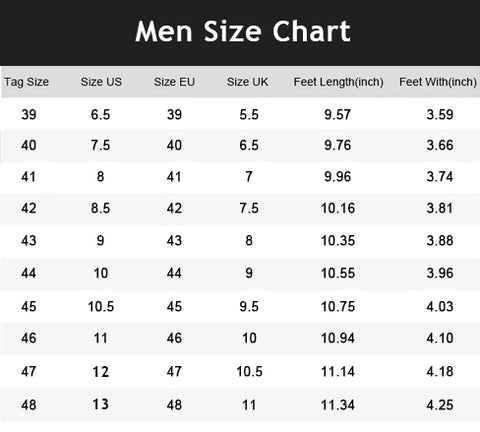Click US size 7.5 cell
Image resolution: width=480 pixels, height=432 pixels.
coord(100,145)
